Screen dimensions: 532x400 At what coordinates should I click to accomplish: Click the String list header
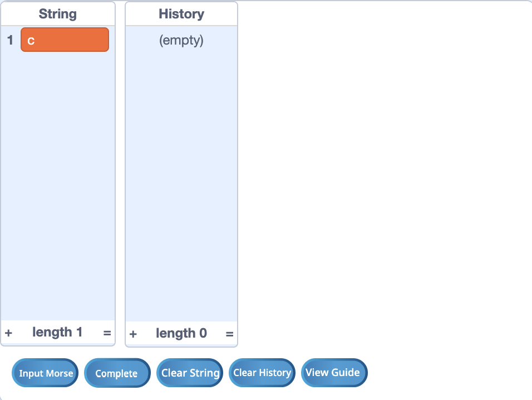[x=58, y=14]
